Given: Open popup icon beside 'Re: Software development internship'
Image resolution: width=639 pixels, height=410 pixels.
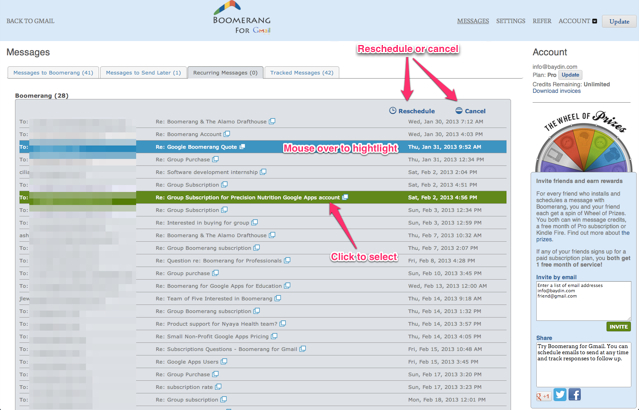Looking at the screenshot, I should pyautogui.click(x=263, y=172).
